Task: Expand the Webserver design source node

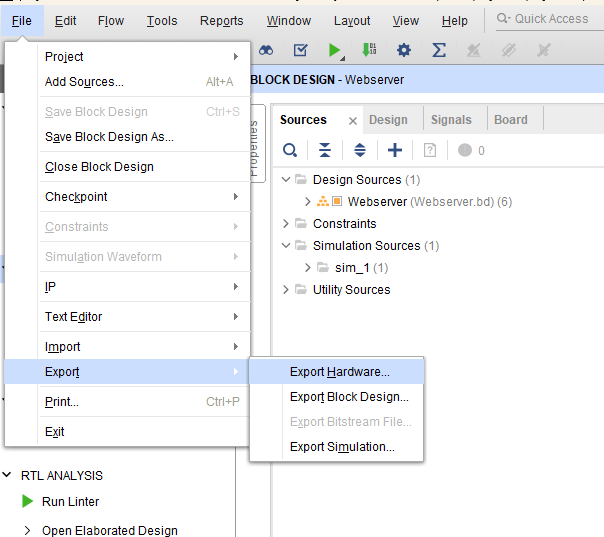Action: 308,202
